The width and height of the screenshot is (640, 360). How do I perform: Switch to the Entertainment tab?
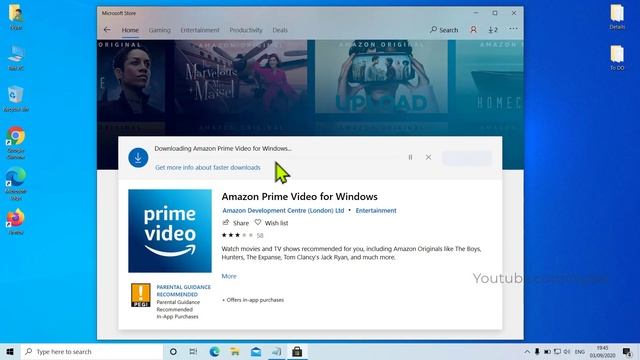pyautogui.click(x=200, y=30)
